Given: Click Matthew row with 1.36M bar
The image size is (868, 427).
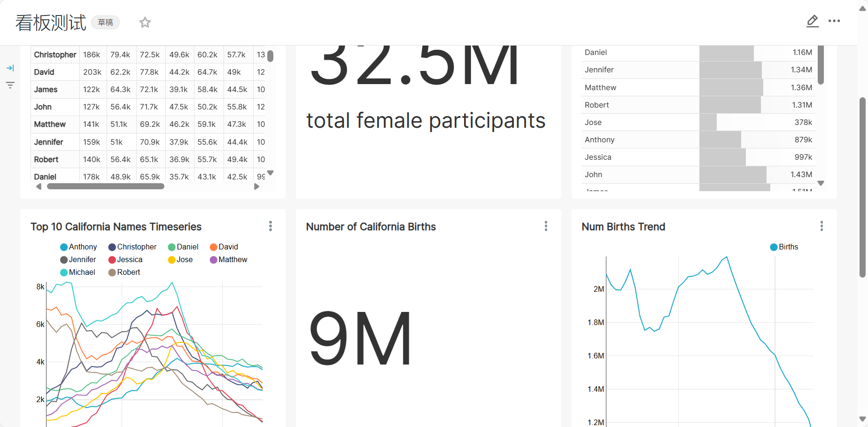Looking at the screenshot, I should (x=698, y=87).
